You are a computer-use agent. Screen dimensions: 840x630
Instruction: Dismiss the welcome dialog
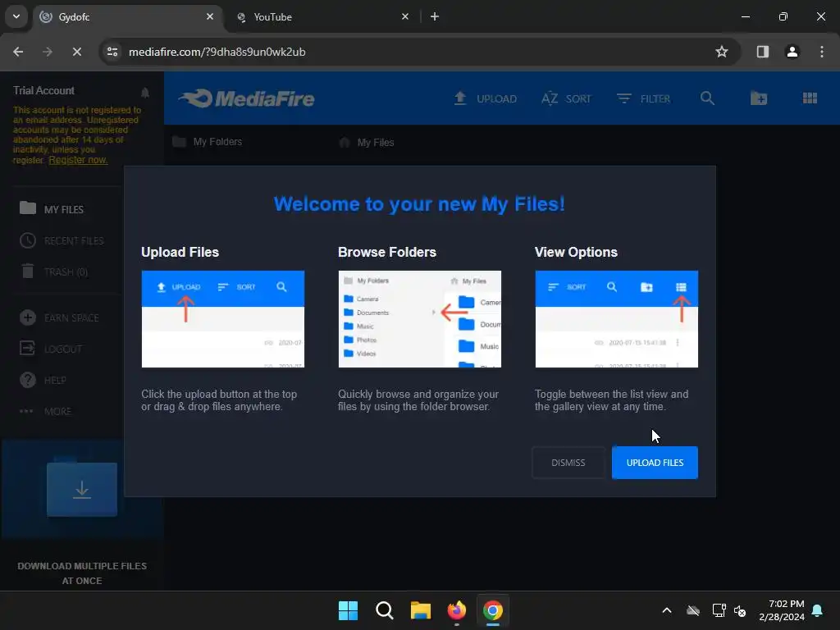pyautogui.click(x=568, y=463)
